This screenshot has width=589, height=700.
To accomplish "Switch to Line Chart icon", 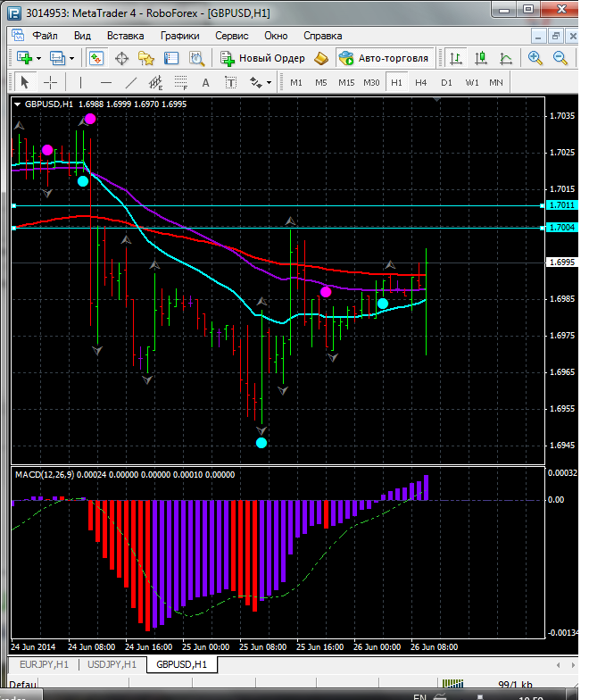I will 505,58.
